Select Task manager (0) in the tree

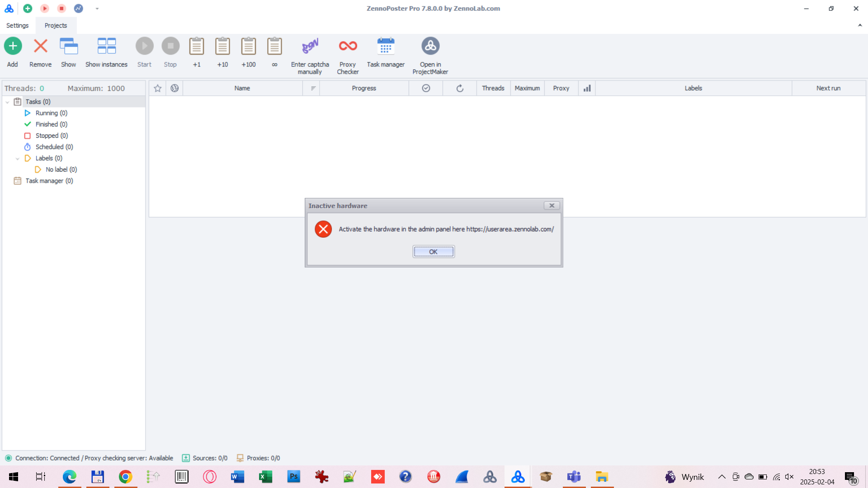pyautogui.click(x=49, y=181)
